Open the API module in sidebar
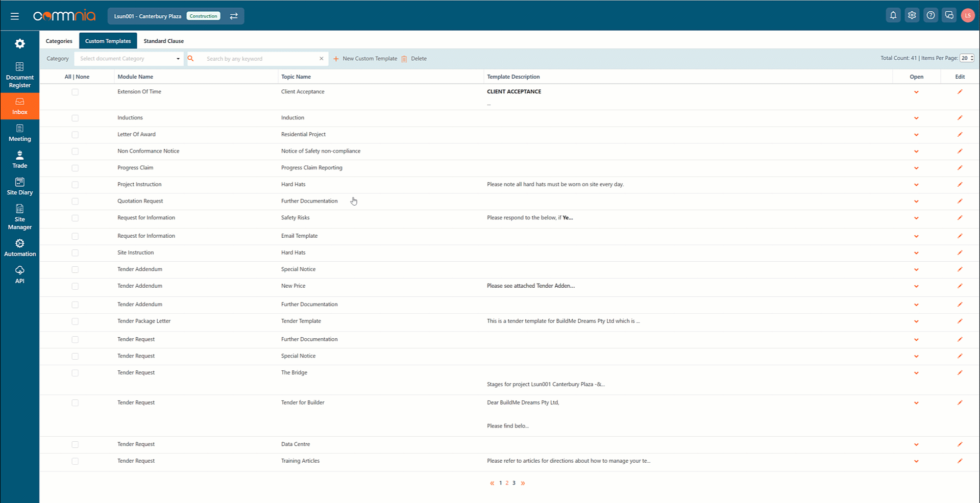The height and width of the screenshot is (503, 980). (x=20, y=275)
